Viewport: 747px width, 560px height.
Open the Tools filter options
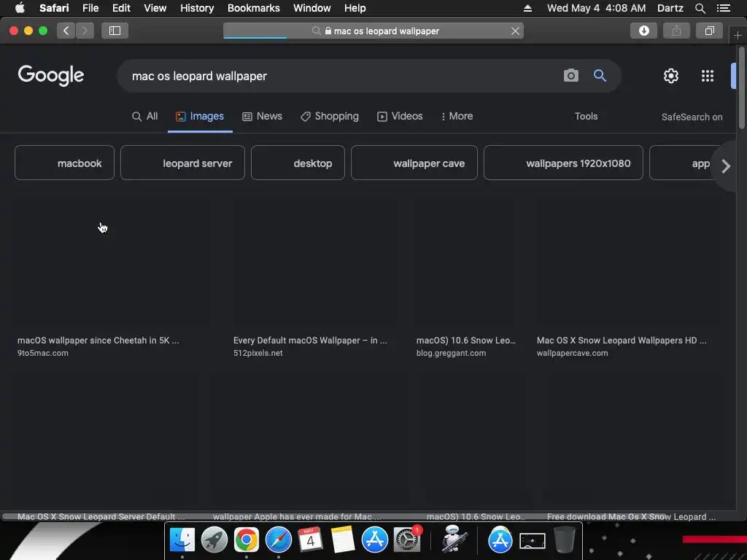(586, 116)
